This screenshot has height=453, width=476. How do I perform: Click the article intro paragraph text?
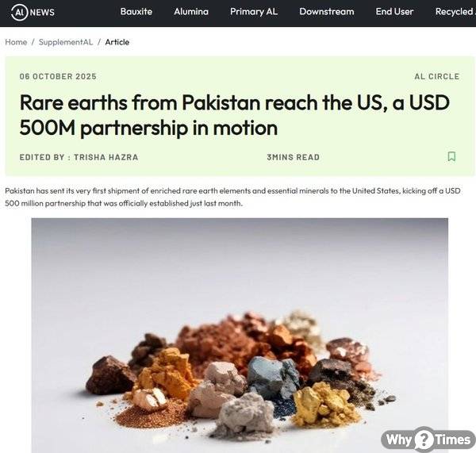point(232,197)
